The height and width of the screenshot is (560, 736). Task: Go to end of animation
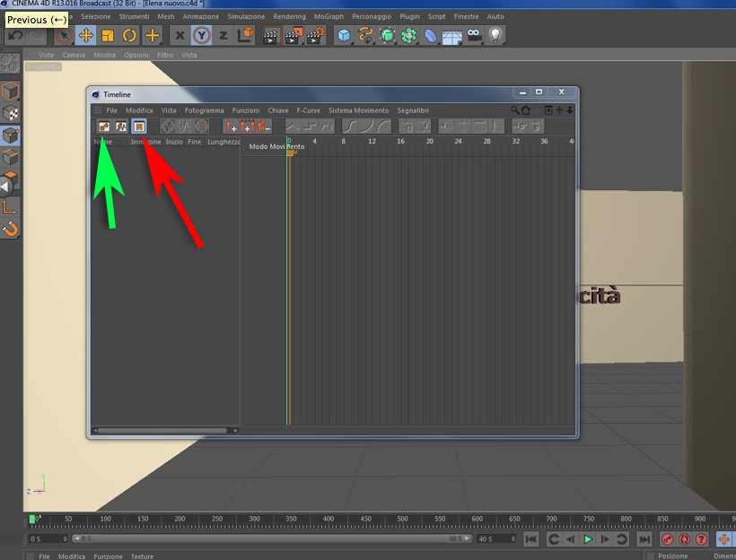[x=644, y=539]
